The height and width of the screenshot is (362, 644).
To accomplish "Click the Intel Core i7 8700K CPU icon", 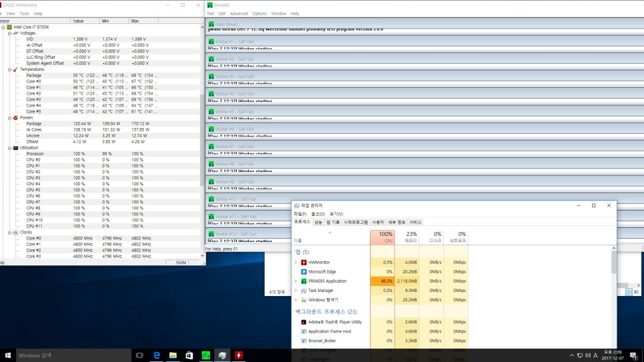I will pyautogui.click(x=9, y=27).
